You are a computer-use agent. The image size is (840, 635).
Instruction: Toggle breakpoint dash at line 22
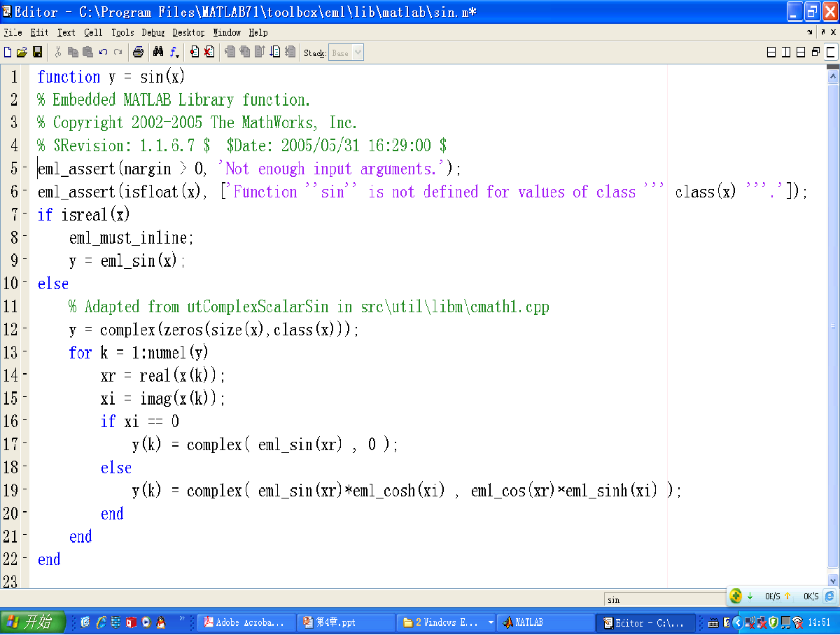(25, 559)
